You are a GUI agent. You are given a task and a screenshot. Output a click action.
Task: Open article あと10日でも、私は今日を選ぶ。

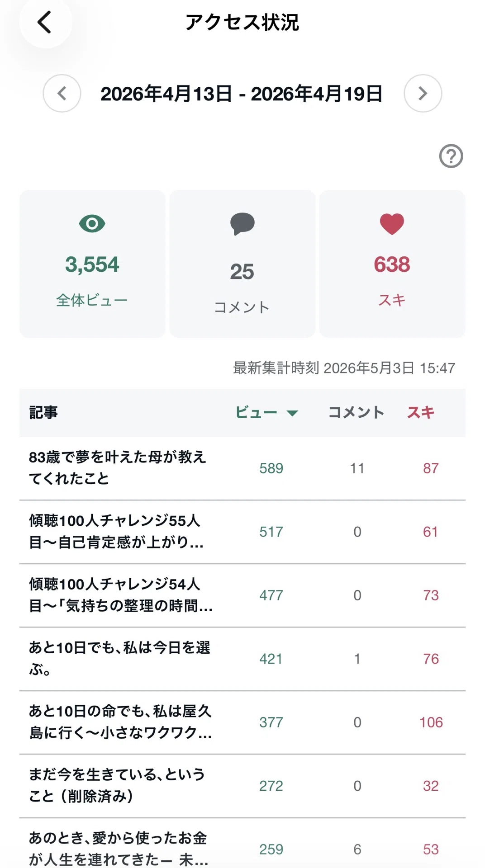(242, 659)
